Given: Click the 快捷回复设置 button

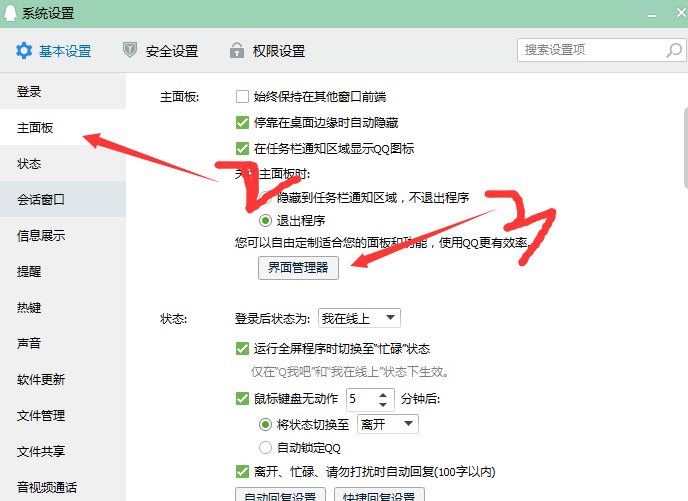Looking at the screenshot, I should click(379, 494).
